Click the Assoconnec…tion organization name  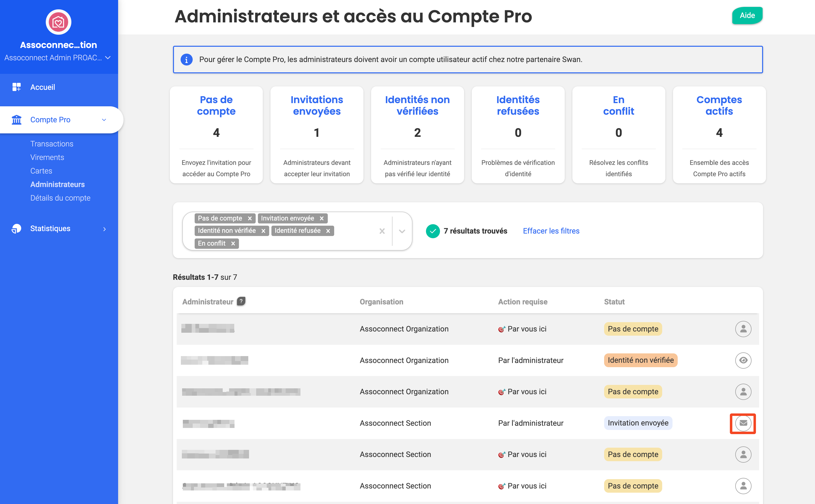[58, 45]
